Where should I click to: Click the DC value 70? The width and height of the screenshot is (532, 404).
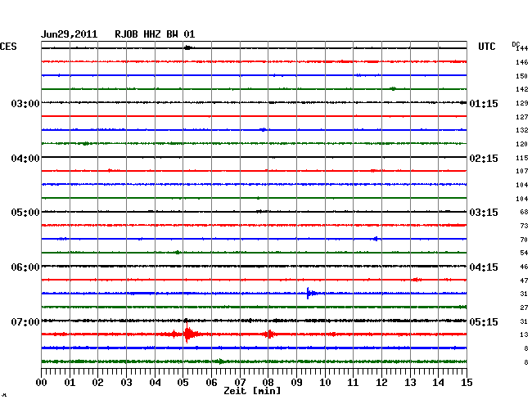click(x=524, y=240)
